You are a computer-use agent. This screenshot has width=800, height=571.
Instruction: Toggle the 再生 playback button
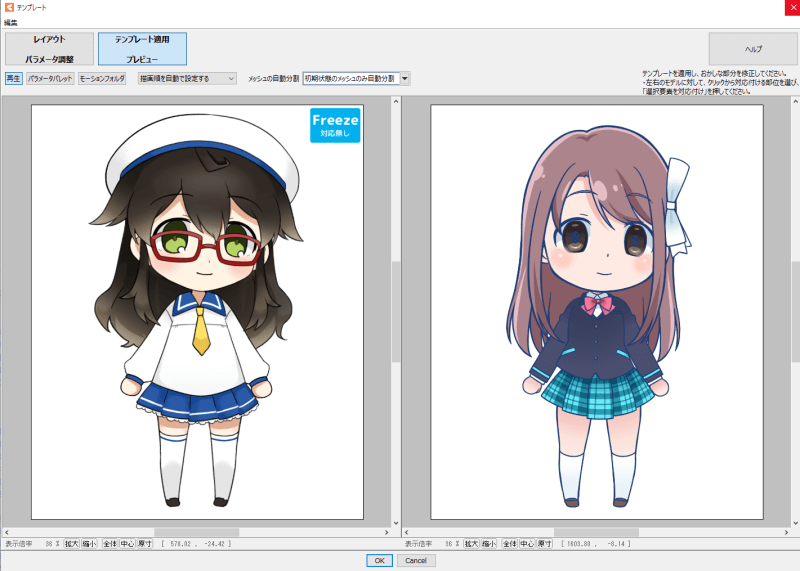tap(14, 79)
